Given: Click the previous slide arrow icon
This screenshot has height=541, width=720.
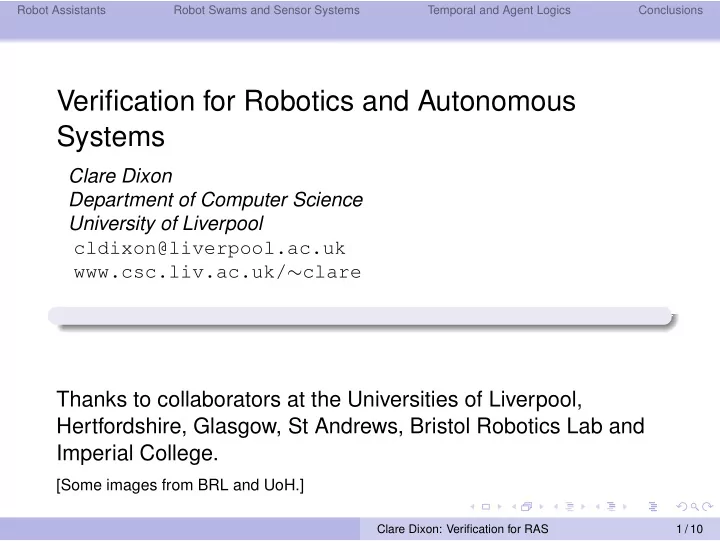Looking at the screenshot, I should coord(472,507).
